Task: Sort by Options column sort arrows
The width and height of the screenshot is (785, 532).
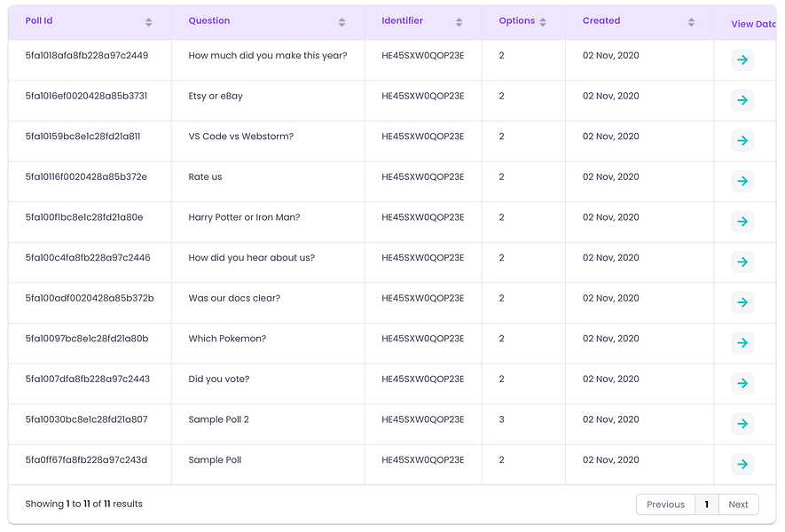Action: click(x=542, y=22)
